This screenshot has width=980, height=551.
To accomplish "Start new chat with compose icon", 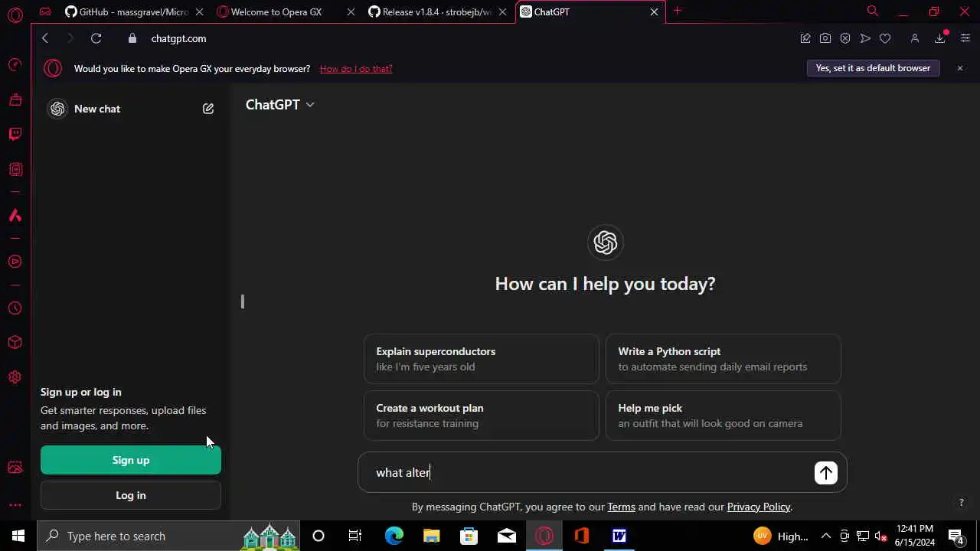I will pyautogui.click(x=208, y=109).
